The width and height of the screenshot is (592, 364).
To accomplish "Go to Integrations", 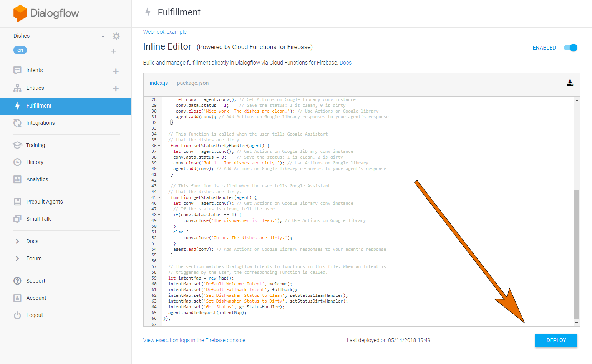I will (x=40, y=123).
